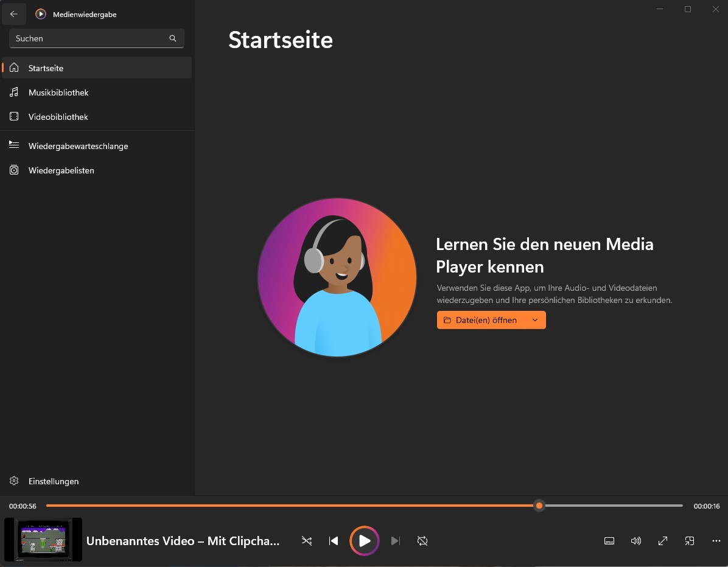
Task: Open Startseite in the sidebar
Action: click(x=97, y=68)
